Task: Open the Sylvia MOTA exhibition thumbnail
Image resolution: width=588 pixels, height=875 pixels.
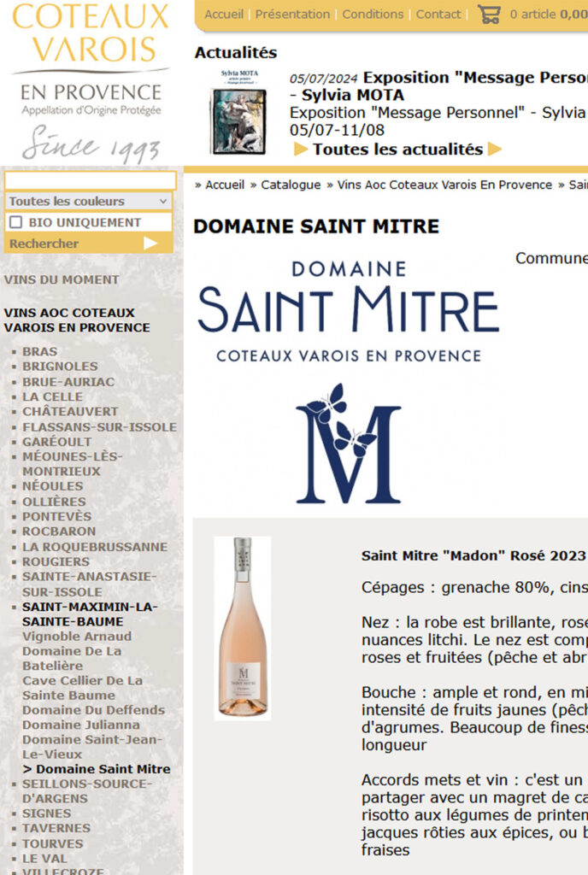Action: coord(239,112)
